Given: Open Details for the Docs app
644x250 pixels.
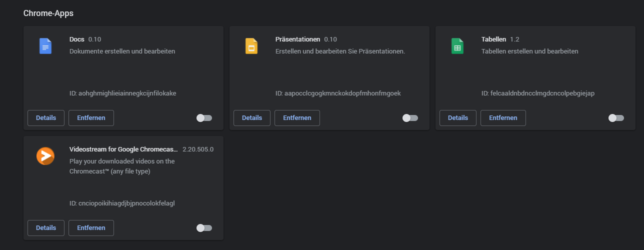Looking at the screenshot, I should tap(46, 118).
